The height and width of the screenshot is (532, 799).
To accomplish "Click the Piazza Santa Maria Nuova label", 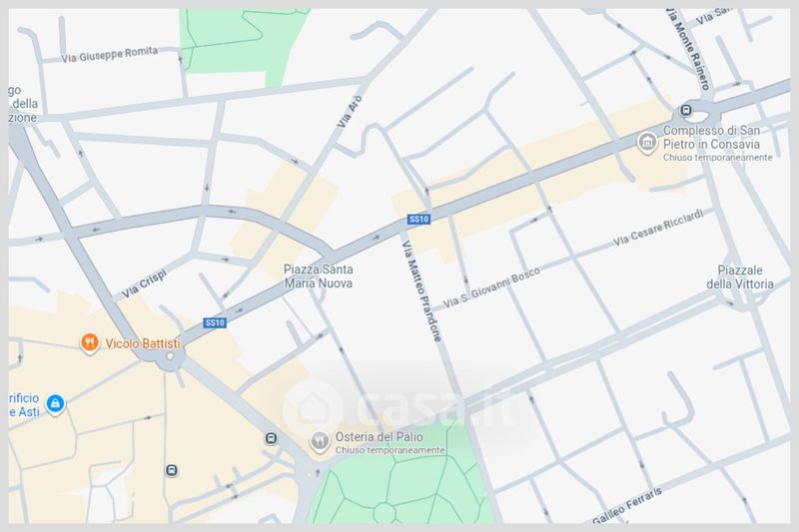I will coord(319,275).
